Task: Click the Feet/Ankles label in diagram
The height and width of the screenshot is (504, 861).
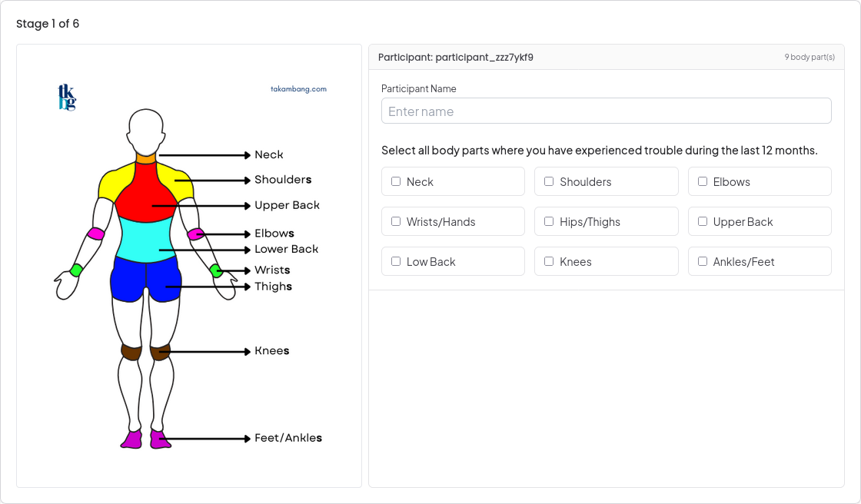Action: [288, 438]
